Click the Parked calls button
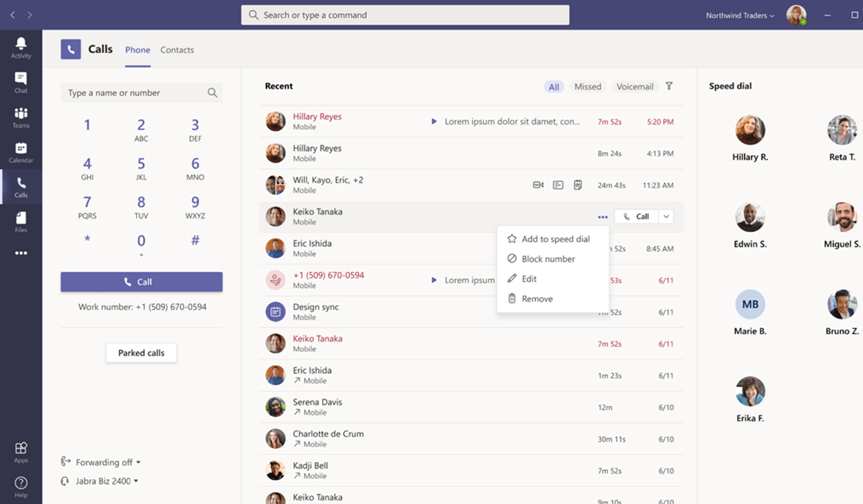863x504 pixels. pos(141,353)
